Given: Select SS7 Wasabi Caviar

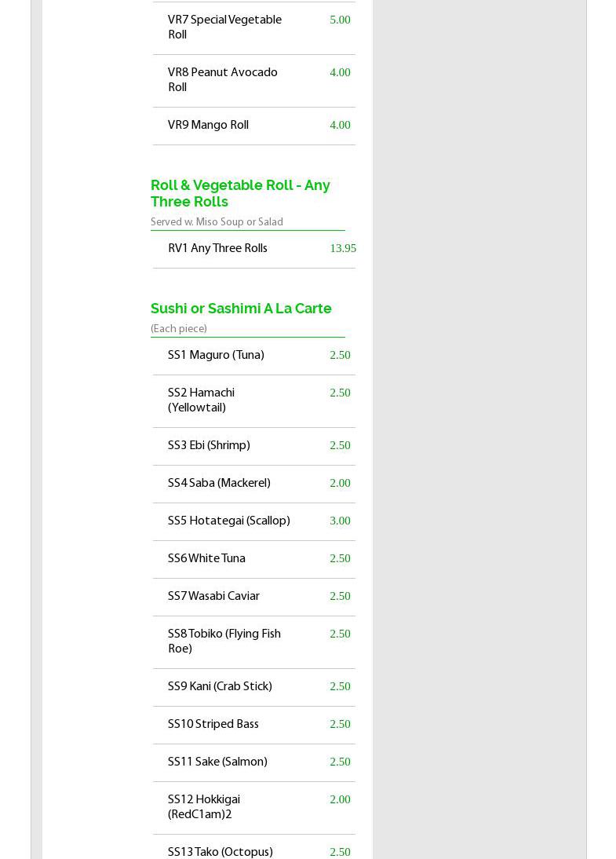Looking at the screenshot, I should (213, 597).
